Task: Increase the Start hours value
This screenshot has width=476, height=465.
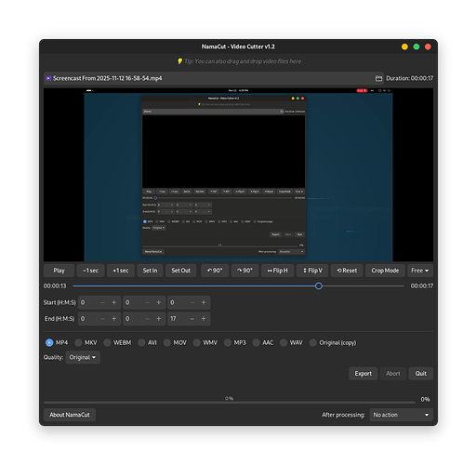Action: pos(113,302)
